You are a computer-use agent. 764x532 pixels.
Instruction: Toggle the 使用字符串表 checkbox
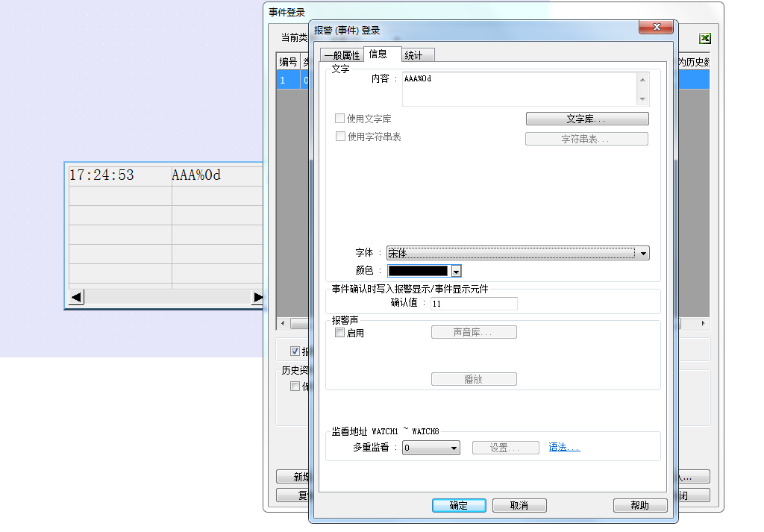(x=340, y=137)
